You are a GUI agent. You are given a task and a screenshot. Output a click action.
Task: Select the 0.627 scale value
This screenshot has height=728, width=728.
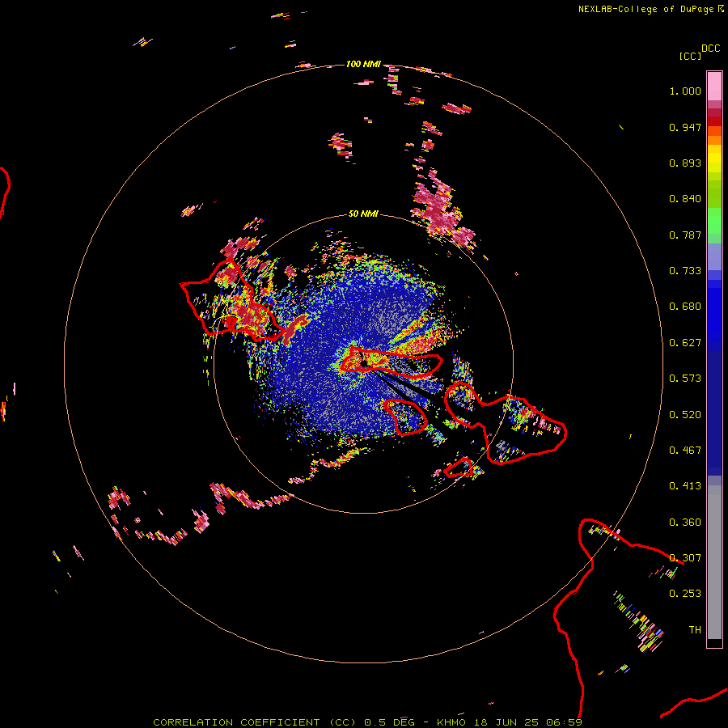tap(685, 343)
